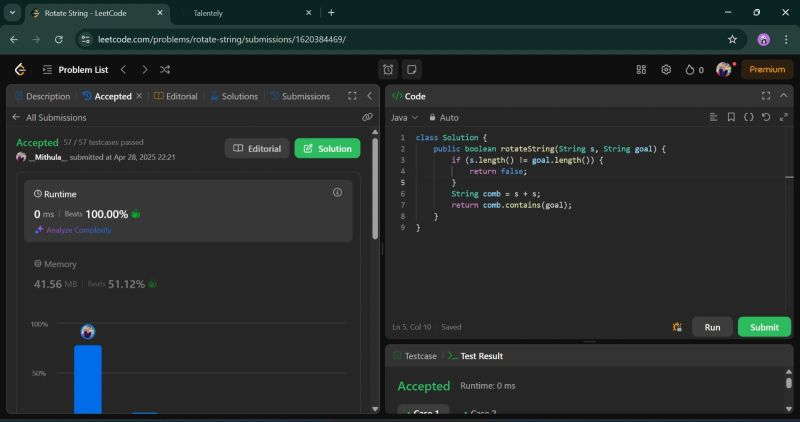Click the curly braces icon
Screen dimensions: 800x422
(x=748, y=117)
